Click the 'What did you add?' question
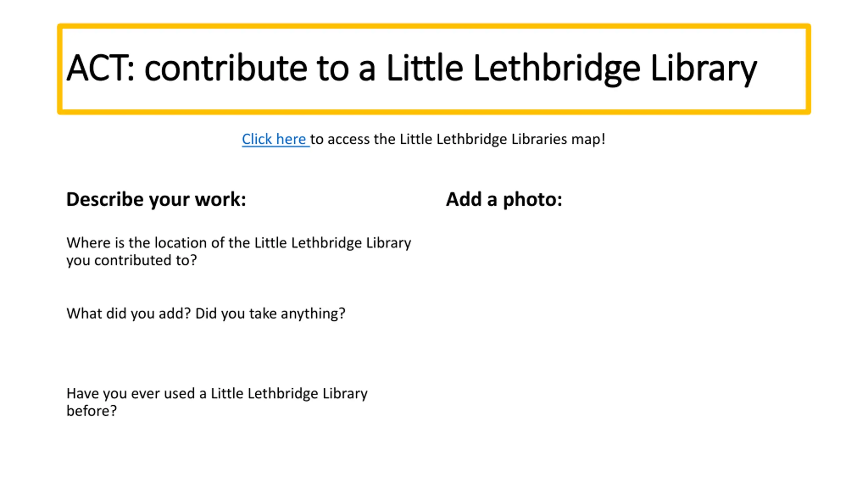Viewport: 868px width, 488px height. click(129, 313)
